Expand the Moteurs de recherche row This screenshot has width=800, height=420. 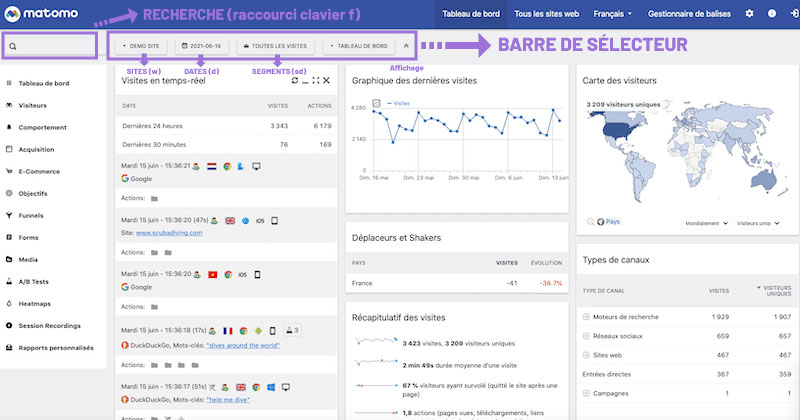[x=586, y=317]
